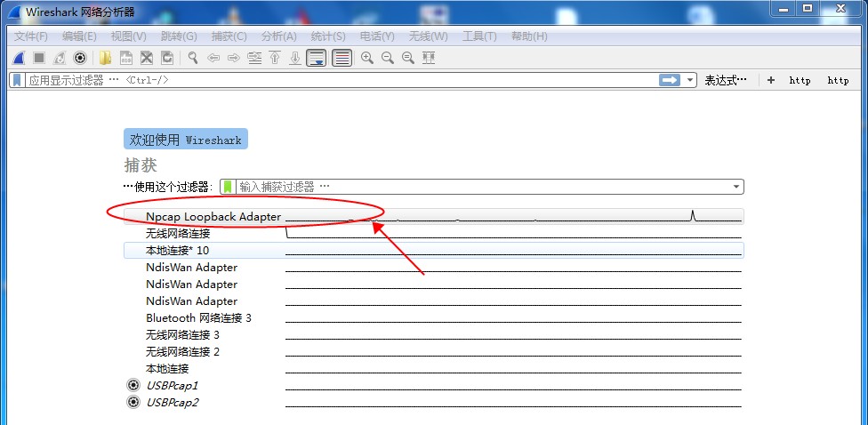Jump to last packet down arrow icon
Screen dimensions: 868x425
295,58
